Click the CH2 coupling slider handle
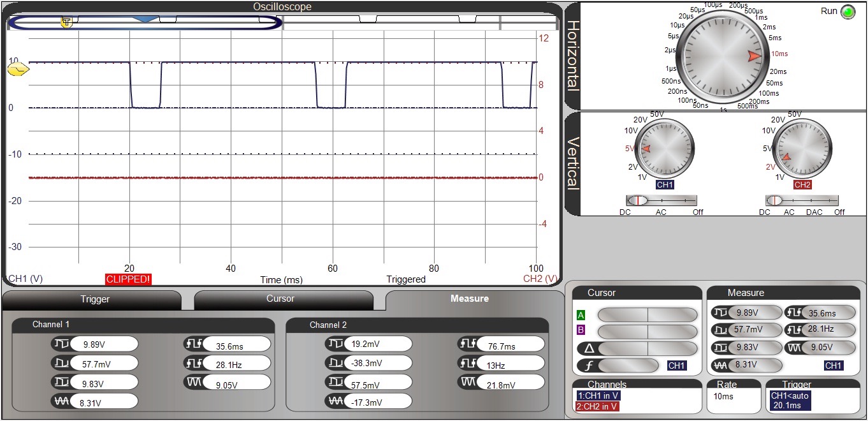The height and width of the screenshot is (421, 868). click(x=774, y=200)
